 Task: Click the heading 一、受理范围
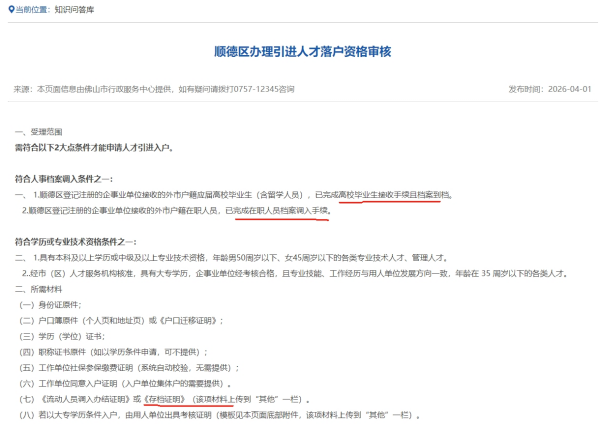point(38,132)
